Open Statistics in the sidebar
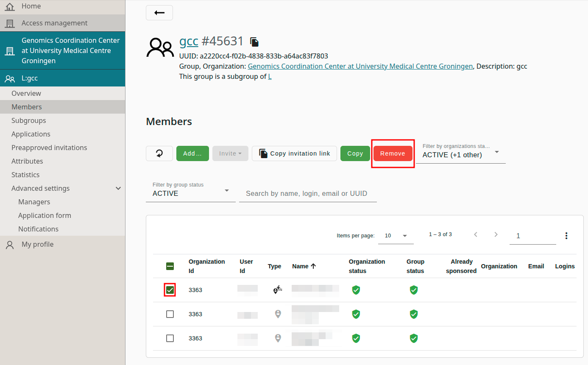Screen dimensions: 588x365 pyautogui.click(x=25, y=175)
